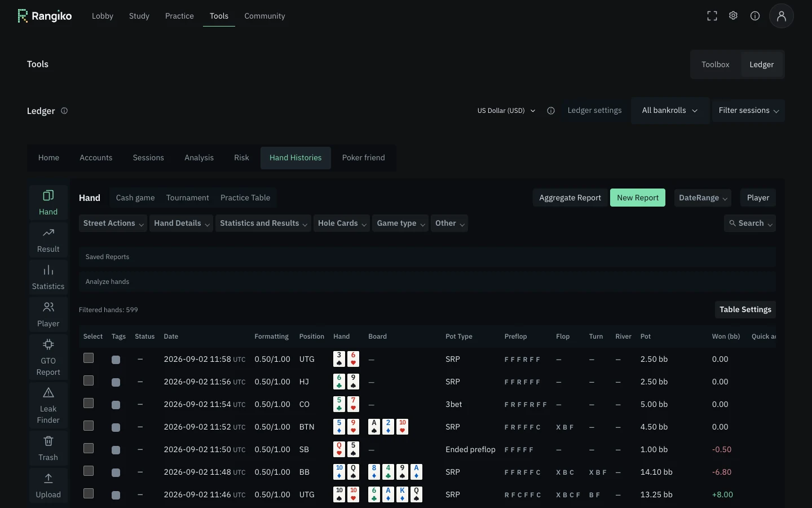Select the Tournament hand tab
This screenshot has width=812, height=508.
(188, 198)
